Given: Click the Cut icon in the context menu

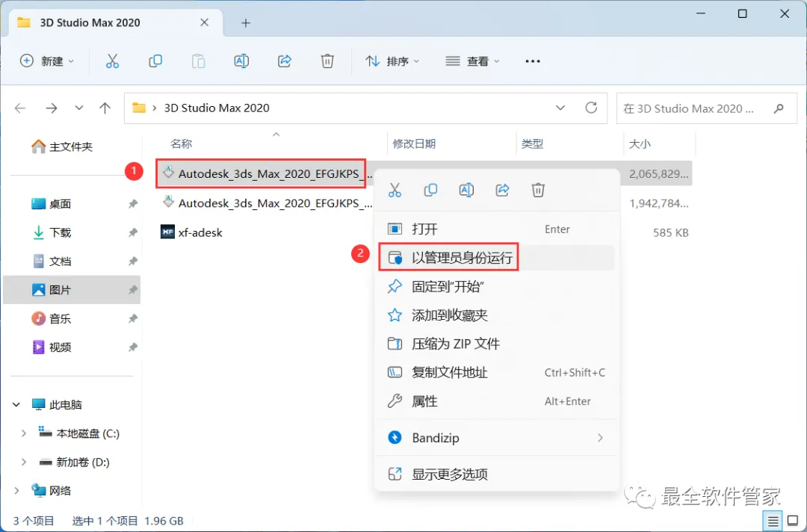Looking at the screenshot, I should pos(395,190).
